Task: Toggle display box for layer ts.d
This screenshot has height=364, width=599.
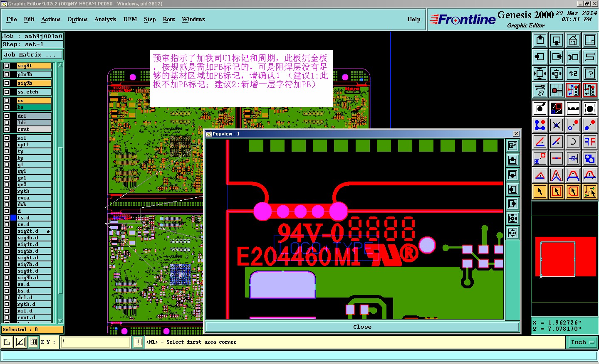Action: click(7, 218)
